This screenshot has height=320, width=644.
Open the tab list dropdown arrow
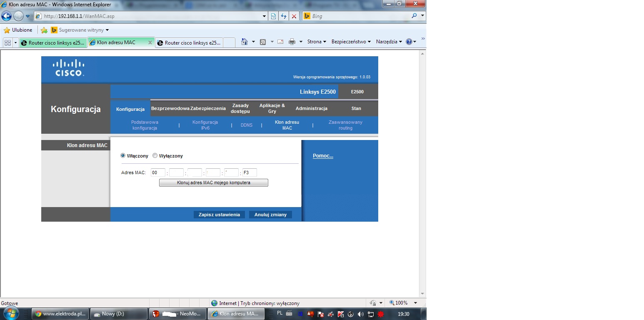[16, 42]
